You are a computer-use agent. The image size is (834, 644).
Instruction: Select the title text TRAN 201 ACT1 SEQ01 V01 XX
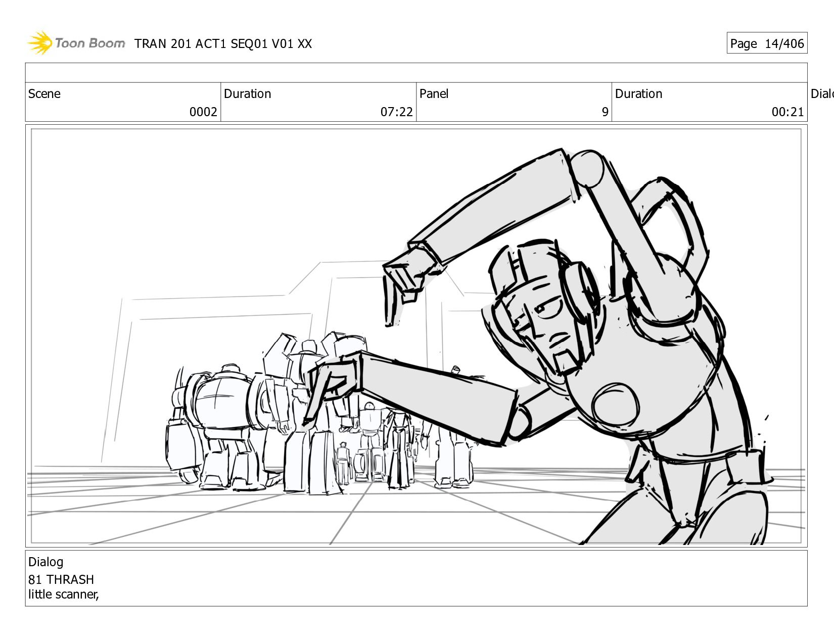(223, 44)
